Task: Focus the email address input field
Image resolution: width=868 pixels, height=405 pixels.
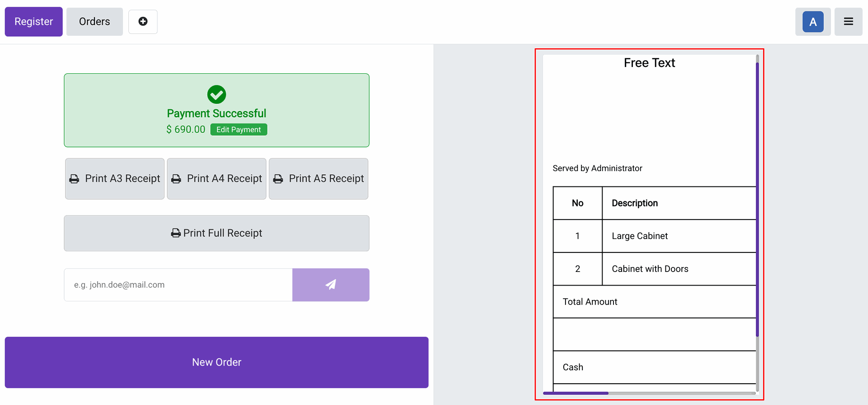Action: [178, 285]
